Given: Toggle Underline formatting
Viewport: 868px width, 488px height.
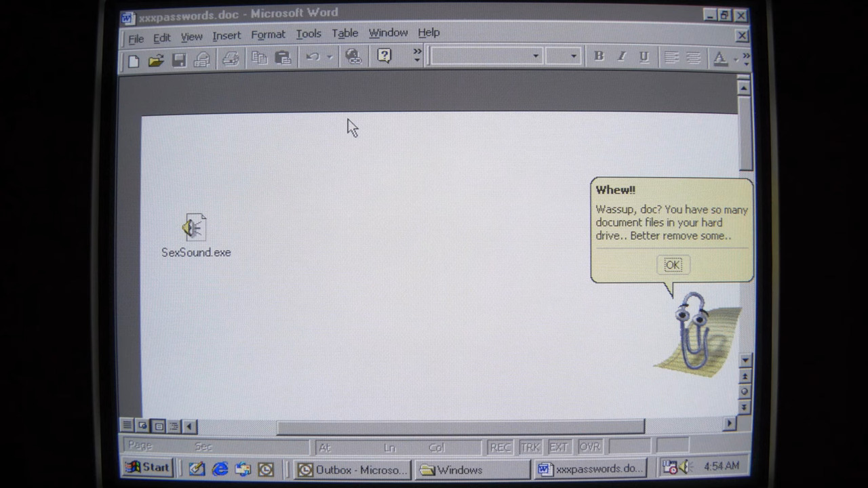Looking at the screenshot, I should click(x=644, y=57).
